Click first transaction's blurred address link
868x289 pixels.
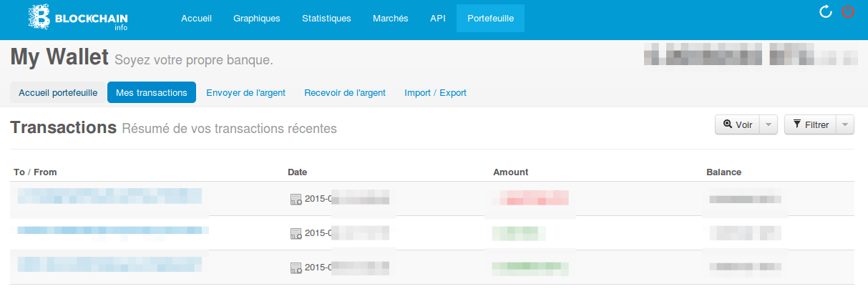pos(109,197)
